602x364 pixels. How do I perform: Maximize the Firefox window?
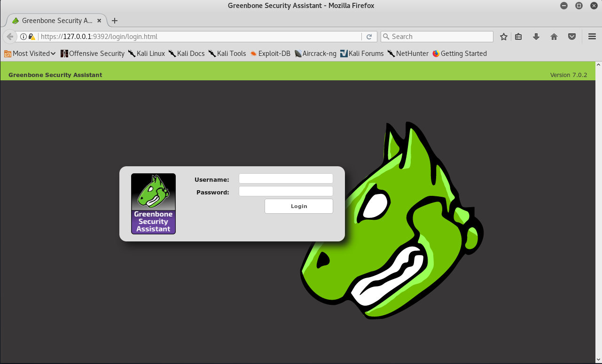(x=579, y=6)
